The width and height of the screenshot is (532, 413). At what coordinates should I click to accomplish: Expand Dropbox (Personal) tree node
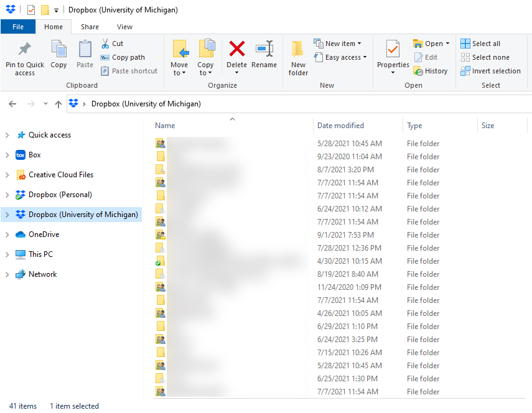tap(7, 195)
